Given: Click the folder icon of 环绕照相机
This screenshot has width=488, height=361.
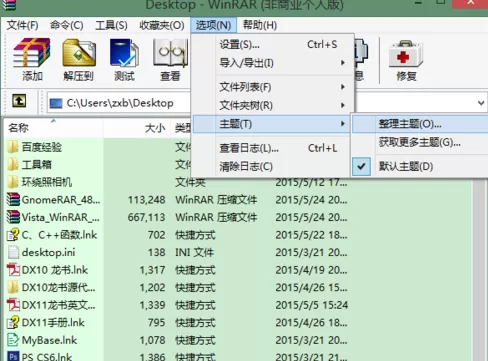Looking at the screenshot, I should tap(13, 182).
